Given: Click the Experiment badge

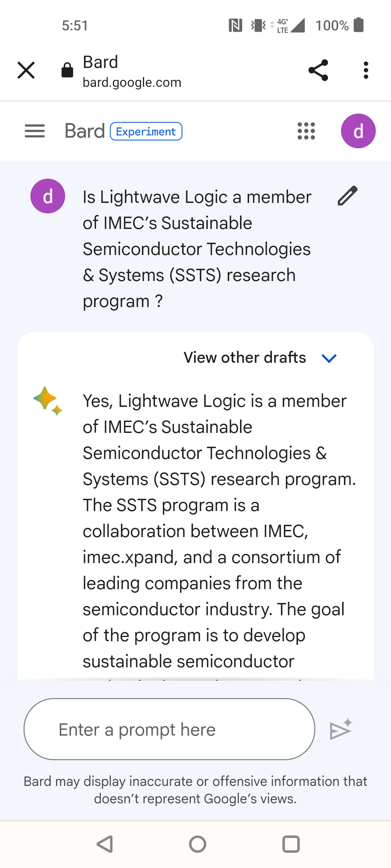Looking at the screenshot, I should (x=146, y=131).
